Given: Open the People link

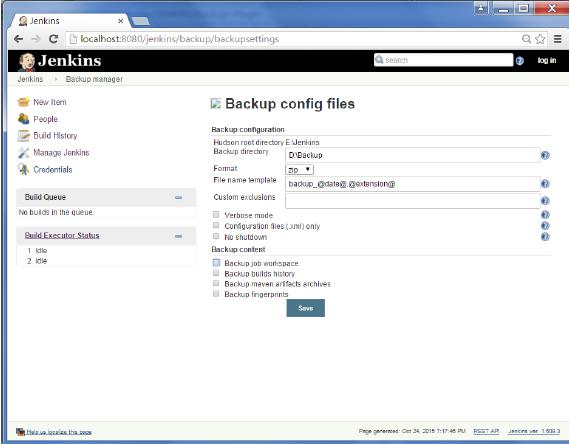Looking at the screenshot, I should 45,119.
